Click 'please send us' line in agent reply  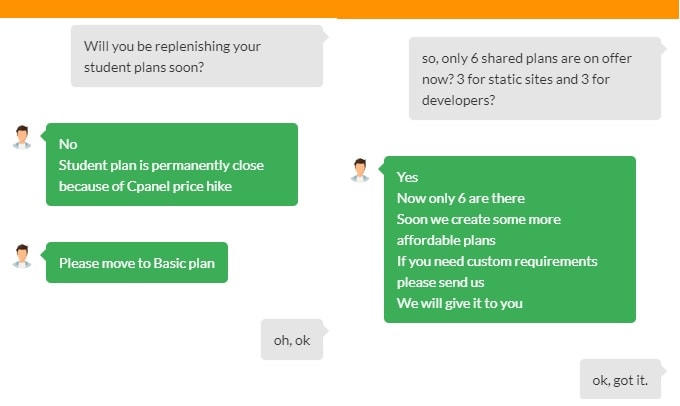440,282
